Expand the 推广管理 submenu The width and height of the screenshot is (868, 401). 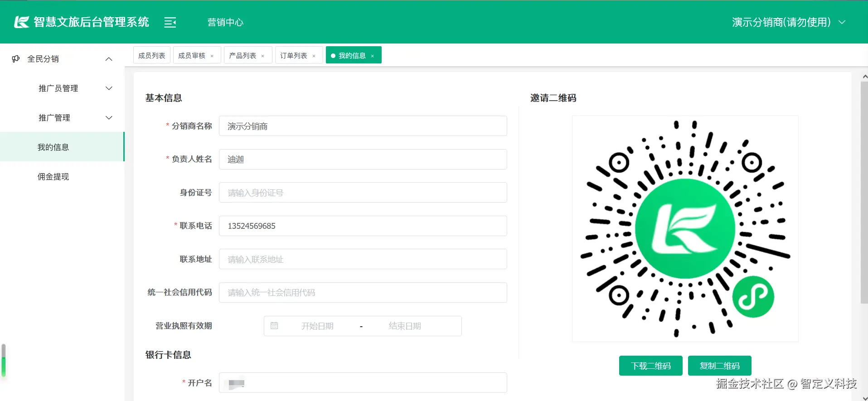coord(109,118)
